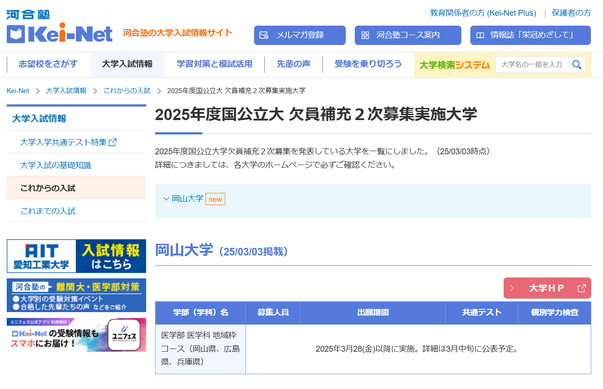Click the 難関大・医学部対策 banner

(x=76, y=295)
